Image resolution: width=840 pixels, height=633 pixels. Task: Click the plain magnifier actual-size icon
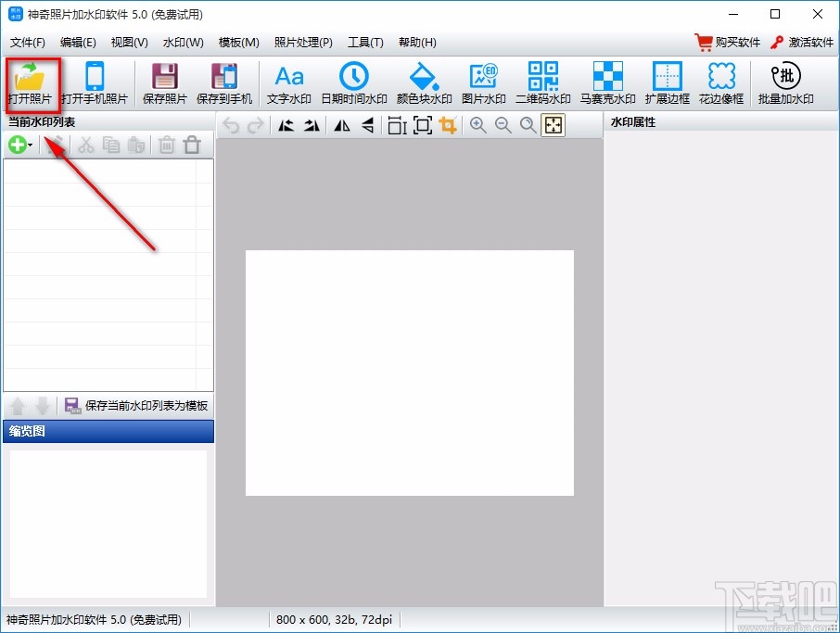tap(528, 125)
